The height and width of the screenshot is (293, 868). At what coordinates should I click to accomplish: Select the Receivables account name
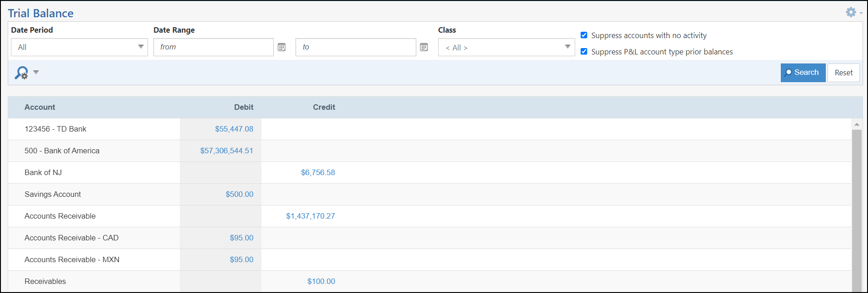[x=45, y=281]
